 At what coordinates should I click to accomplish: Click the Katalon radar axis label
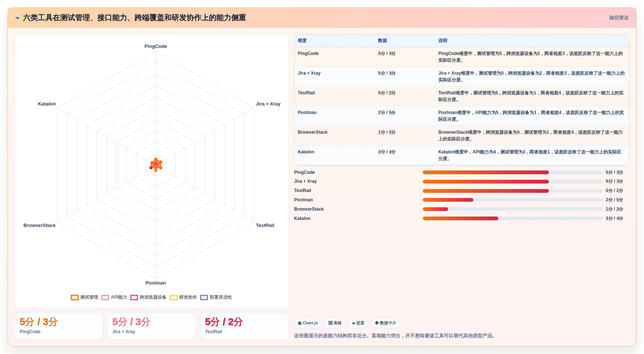tap(47, 104)
